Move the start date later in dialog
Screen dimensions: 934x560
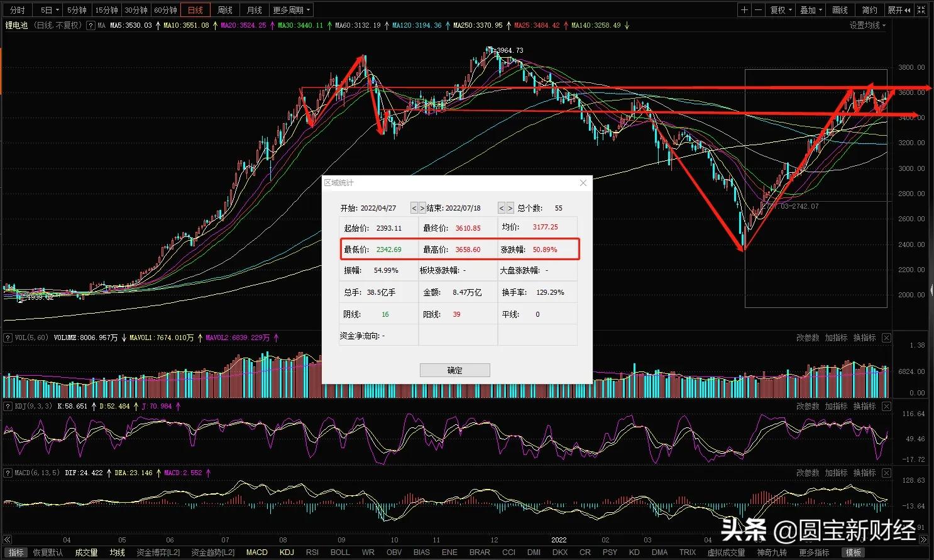coord(422,208)
